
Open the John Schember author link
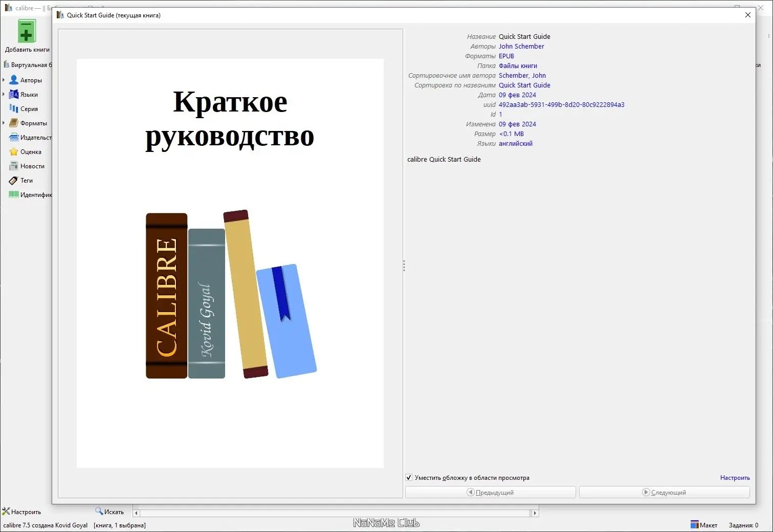[x=521, y=46]
